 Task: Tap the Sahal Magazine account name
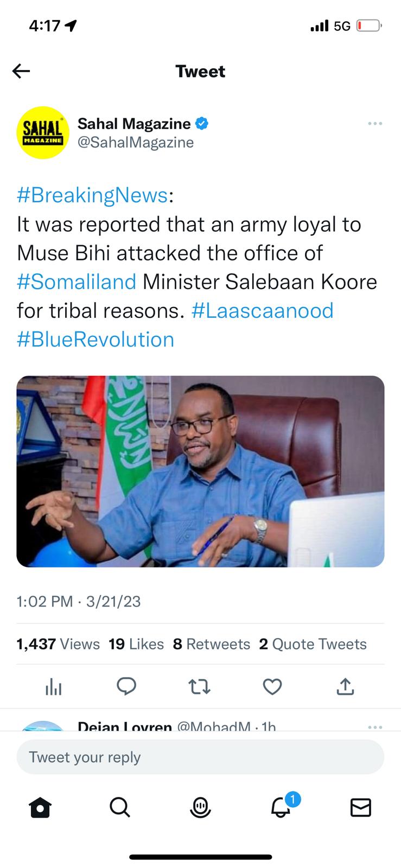[134, 124]
